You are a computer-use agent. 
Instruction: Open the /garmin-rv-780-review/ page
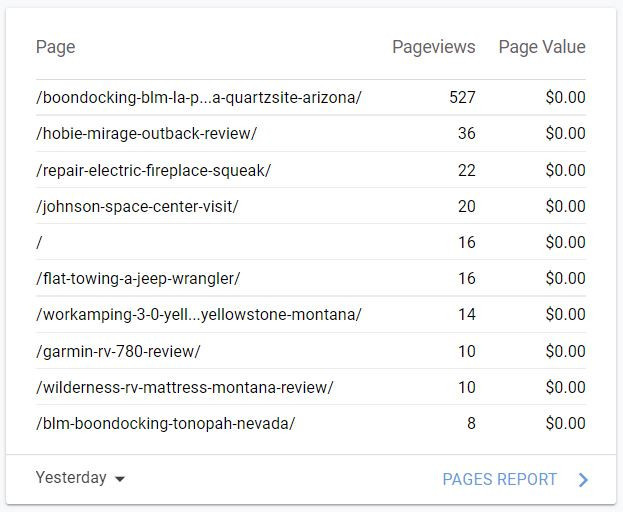click(x=118, y=351)
